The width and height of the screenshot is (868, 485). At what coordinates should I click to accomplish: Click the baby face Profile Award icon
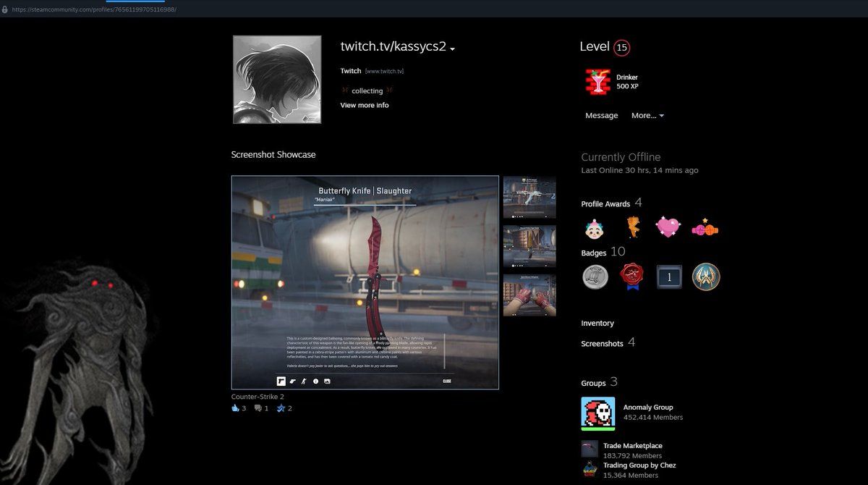pos(593,227)
